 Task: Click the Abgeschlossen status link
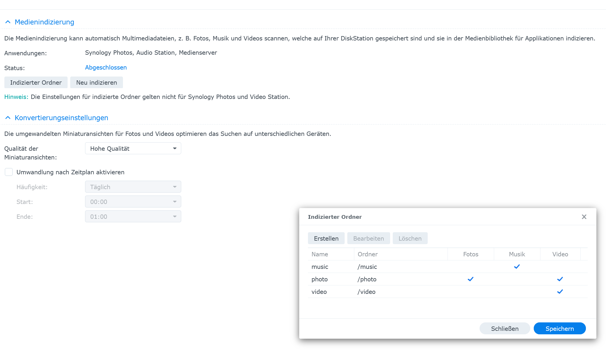[x=106, y=68]
